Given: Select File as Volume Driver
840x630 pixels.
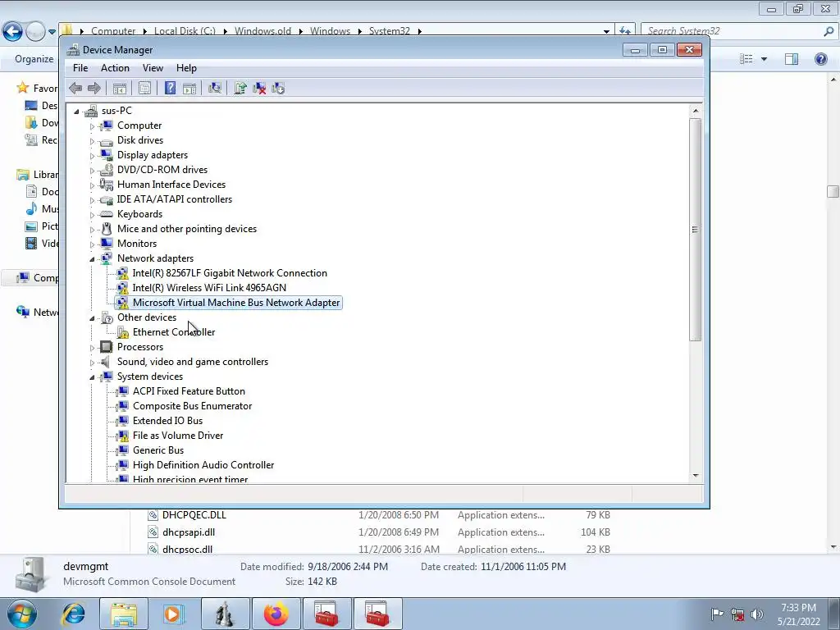Looking at the screenshot, I should point(178,436).
